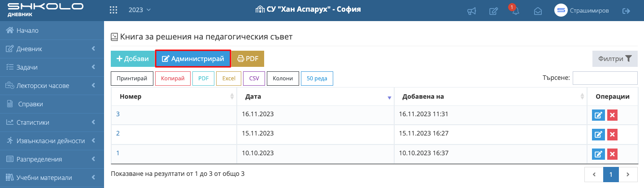Screen dimensions: 644x188
Task: Open the 2023 school year dropdown
Action: [x=139, y=10]
